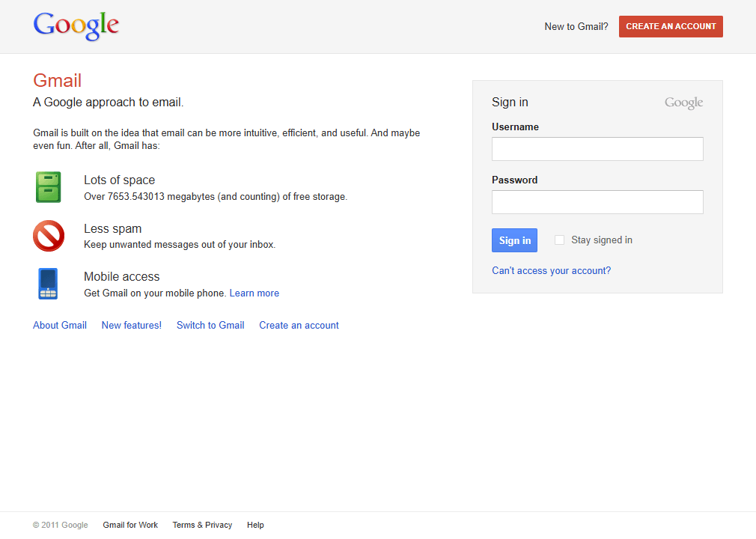Viewport: 756px width, 539px height.
Task: Click the Google logo in the header
Action: (76, 26)
